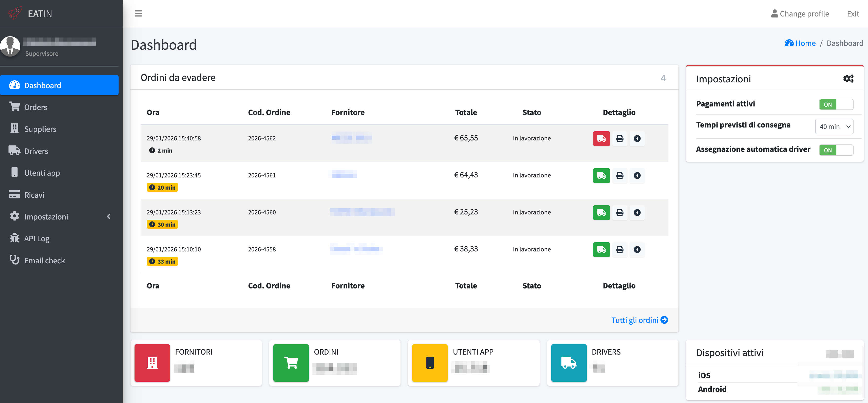Open info details for order 2026-4560

(x=637, y=213)
